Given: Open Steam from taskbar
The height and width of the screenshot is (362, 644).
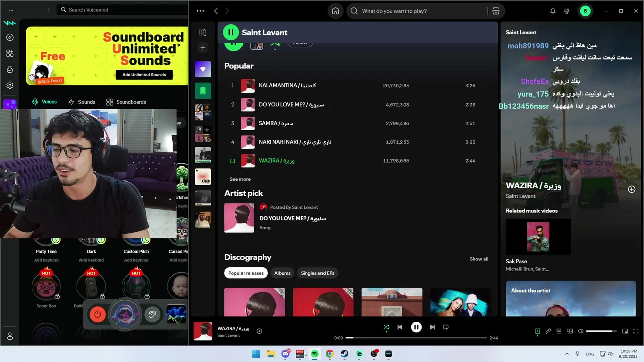Looking at the screenshot, I should click(344, 354).
